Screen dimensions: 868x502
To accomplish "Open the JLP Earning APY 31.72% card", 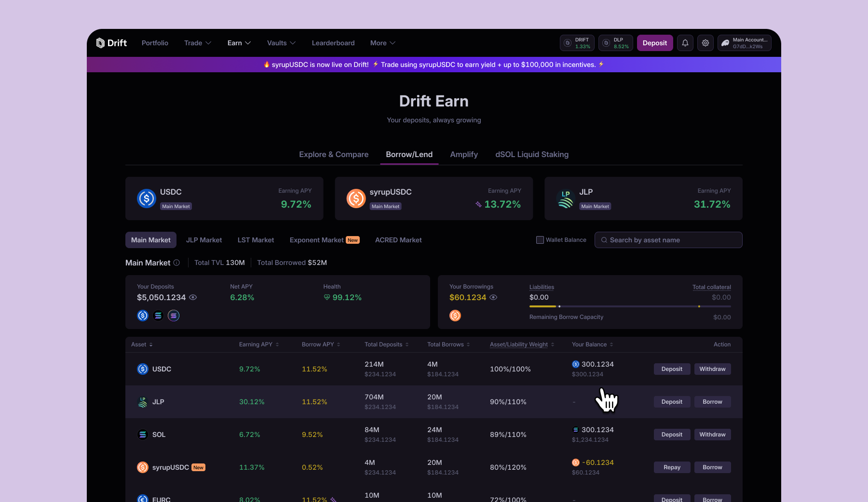I will tap(643, 198).
